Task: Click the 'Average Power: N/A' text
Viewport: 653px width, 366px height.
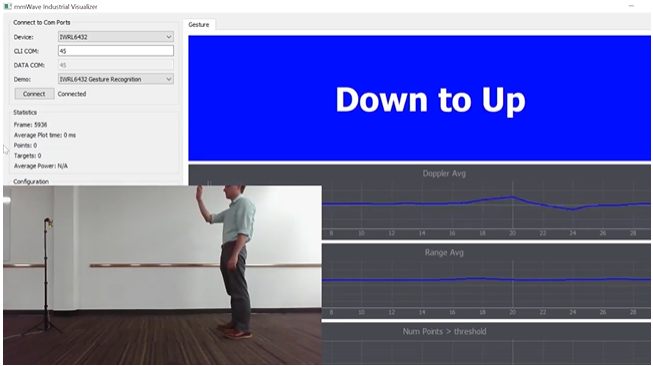Action: pos(41,166)
